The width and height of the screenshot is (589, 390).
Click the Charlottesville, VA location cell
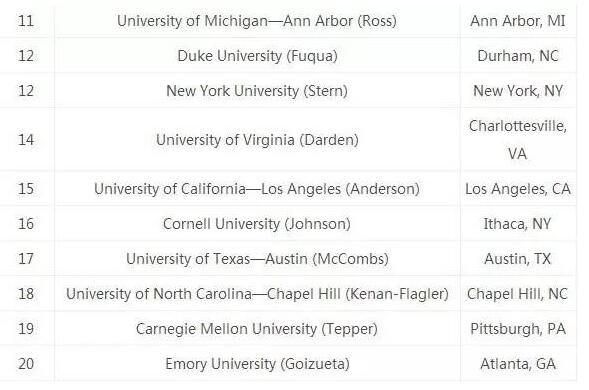point(518,139)
